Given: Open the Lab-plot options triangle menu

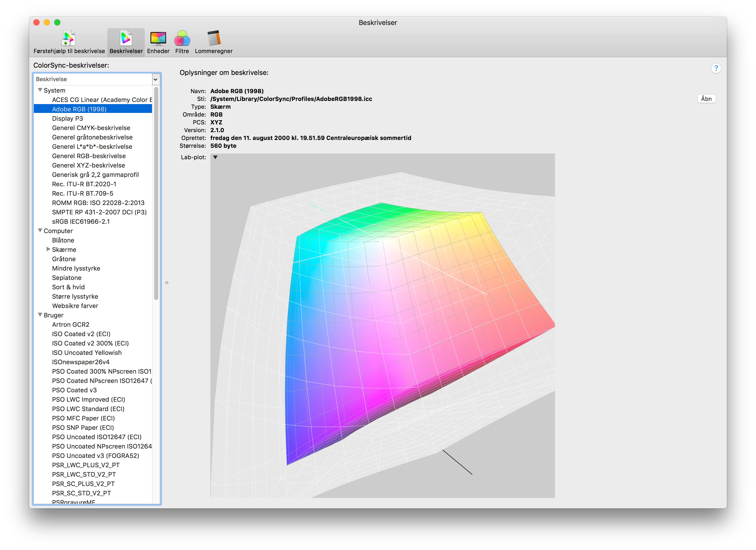Looking at the screenshot, I should 215,157.
